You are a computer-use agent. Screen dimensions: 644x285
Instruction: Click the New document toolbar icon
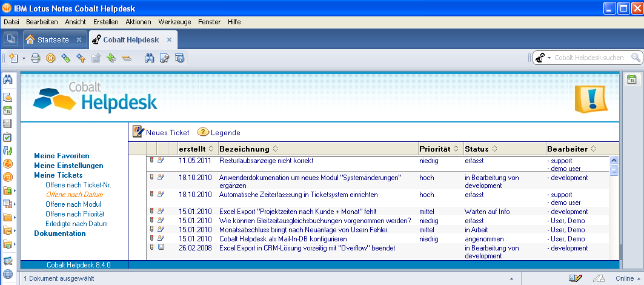tap(14, 58)
